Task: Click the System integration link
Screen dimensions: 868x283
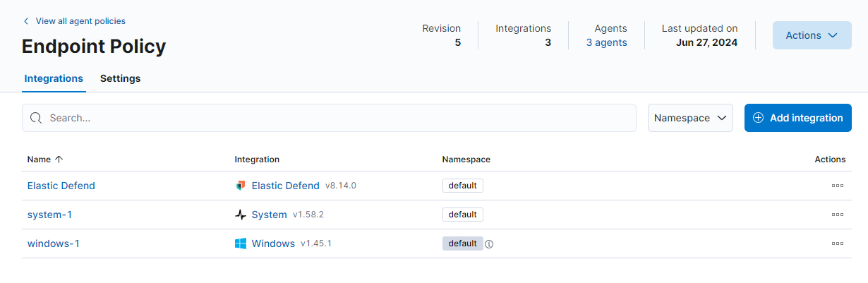Action: [x=269, y=215]
